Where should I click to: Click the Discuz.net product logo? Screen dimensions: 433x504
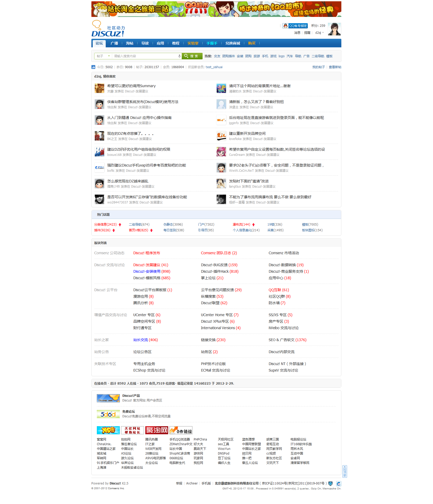108,398
